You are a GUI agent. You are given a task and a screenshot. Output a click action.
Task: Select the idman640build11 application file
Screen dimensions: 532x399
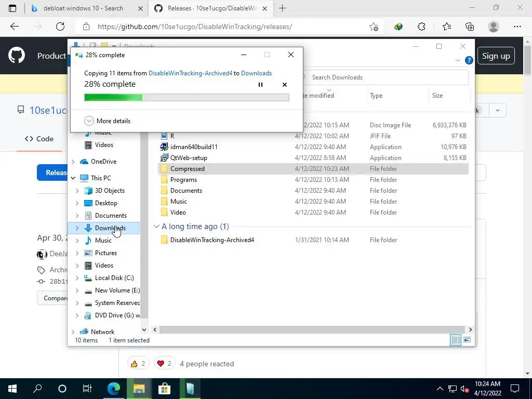click(194, 147)
